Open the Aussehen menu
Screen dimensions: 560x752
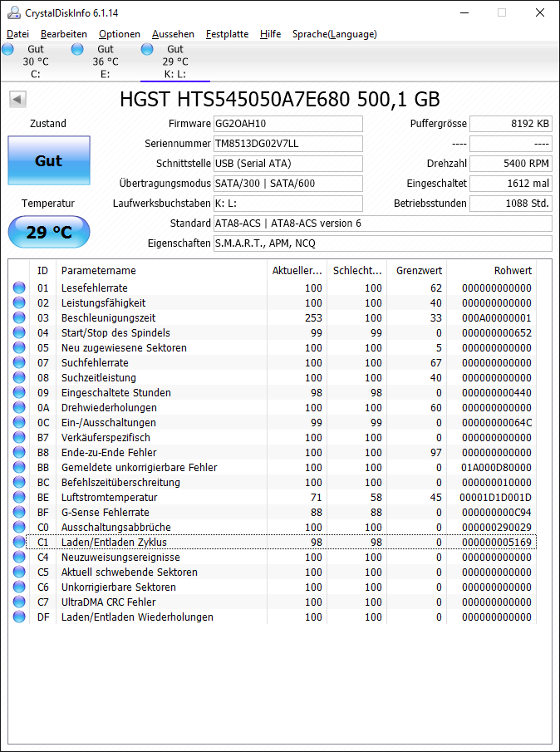[173, 34]
